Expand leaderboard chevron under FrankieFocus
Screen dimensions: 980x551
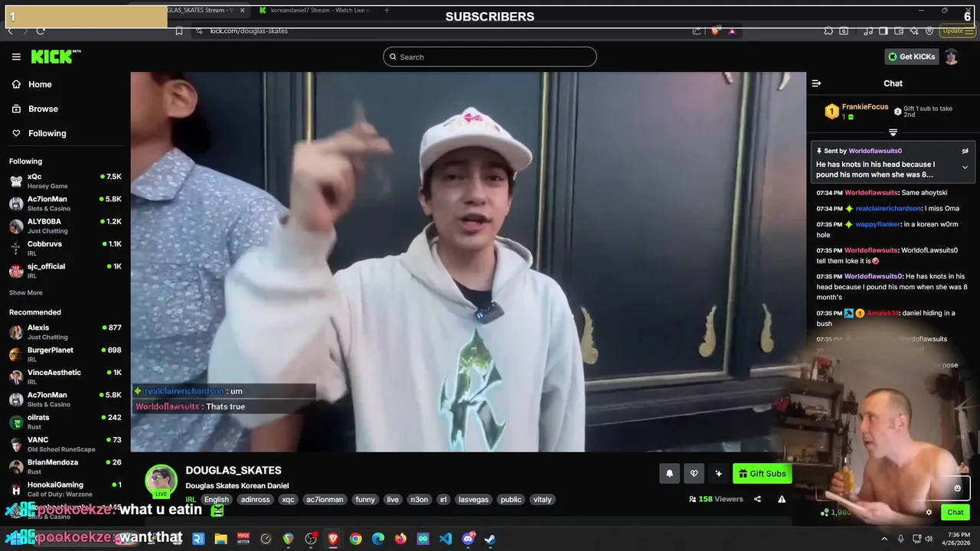click(893, 133)
